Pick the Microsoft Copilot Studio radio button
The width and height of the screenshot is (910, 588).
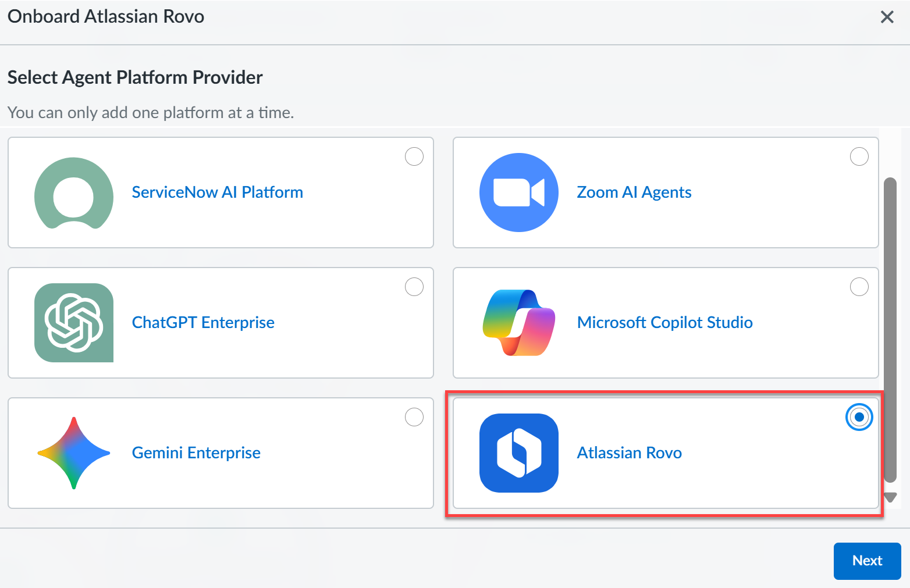[x=859, y=287]
